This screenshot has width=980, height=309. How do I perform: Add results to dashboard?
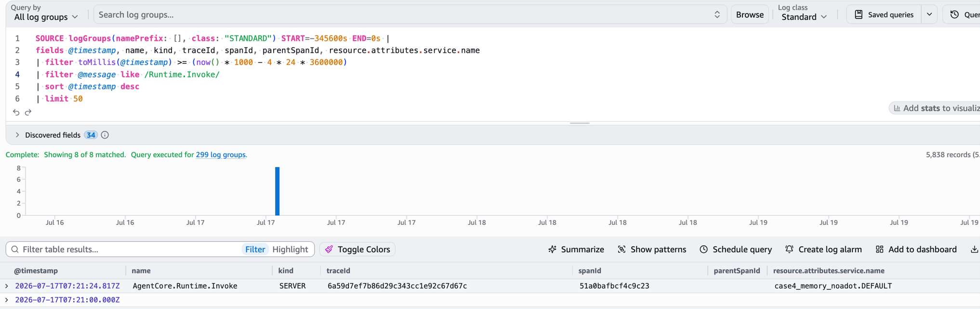click(916, 249)
